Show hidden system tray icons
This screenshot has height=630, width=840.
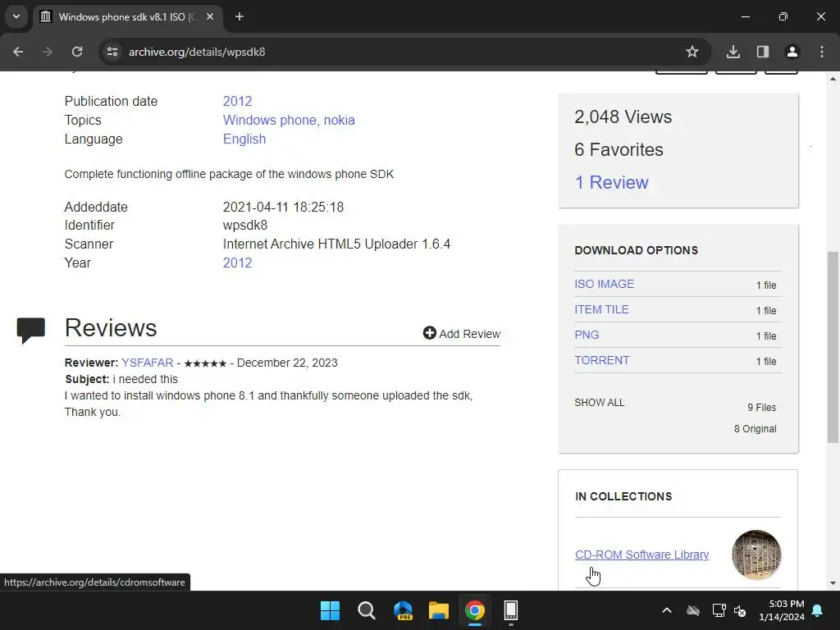coord(667,610)
